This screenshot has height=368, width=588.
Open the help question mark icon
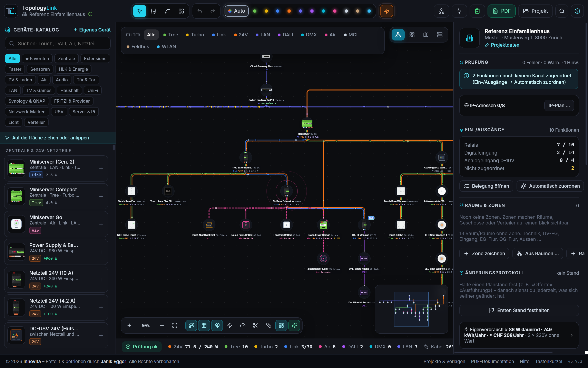pos(577,11)
